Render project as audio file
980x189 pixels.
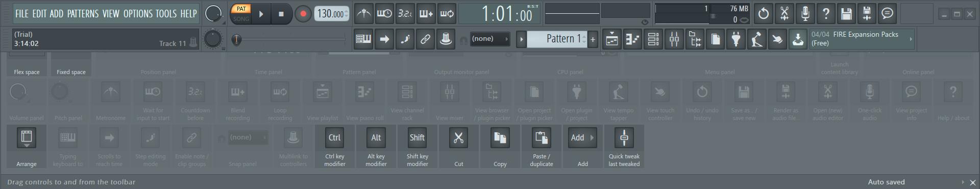coord(867,14)
